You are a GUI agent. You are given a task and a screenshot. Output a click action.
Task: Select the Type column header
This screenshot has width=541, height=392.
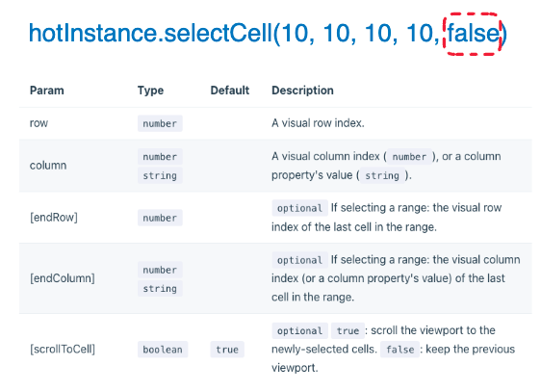coord(150,91)
